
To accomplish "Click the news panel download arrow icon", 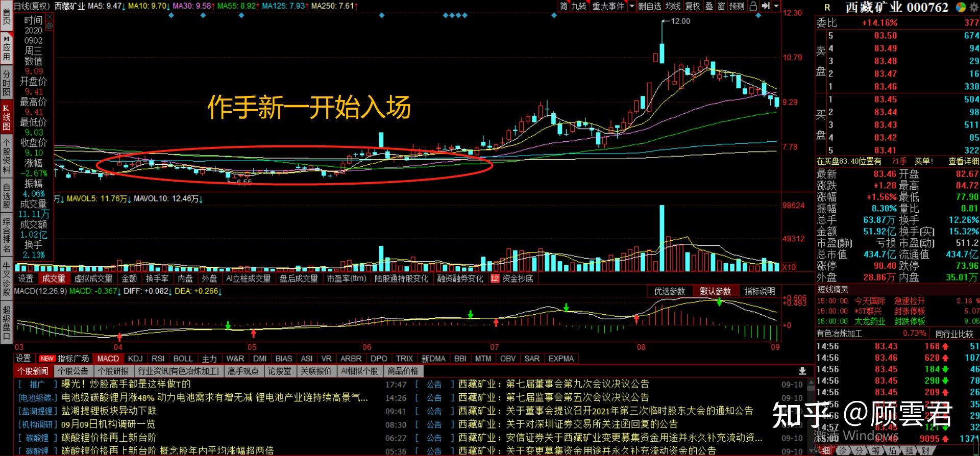I will (x=802, y=371).
